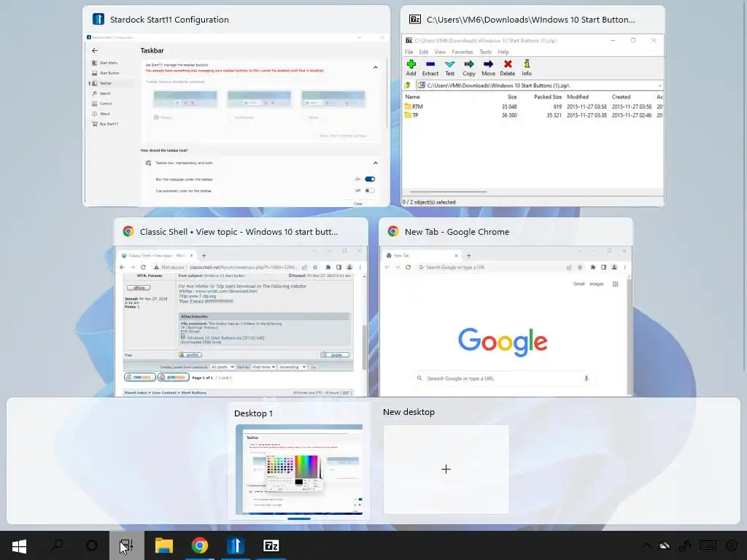Open File Explorer from the taskbar
This screenshot has width=747, height=560.
tap(164, 545)
